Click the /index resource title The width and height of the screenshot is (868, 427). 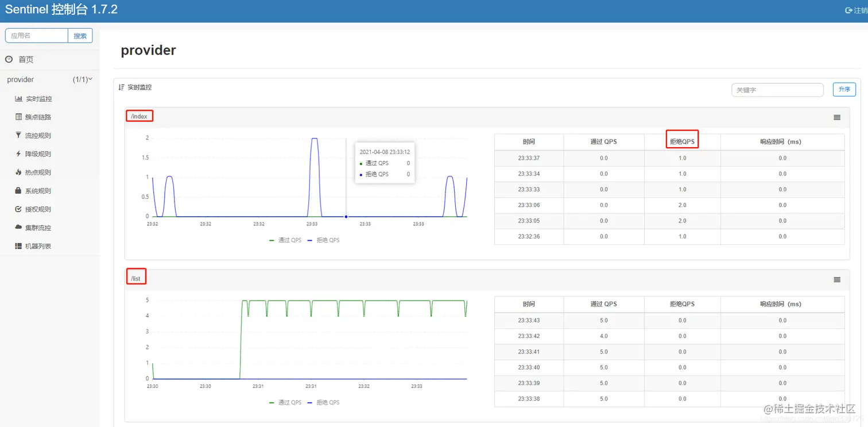[139, 116]
